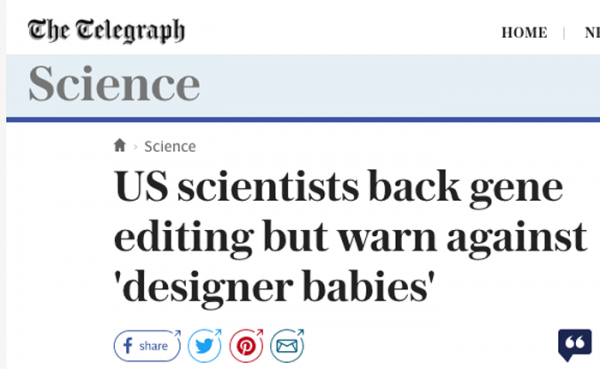Screen dimensions: 600x369
Task: Open the HOME navigation item
Action: pos(524,33)
